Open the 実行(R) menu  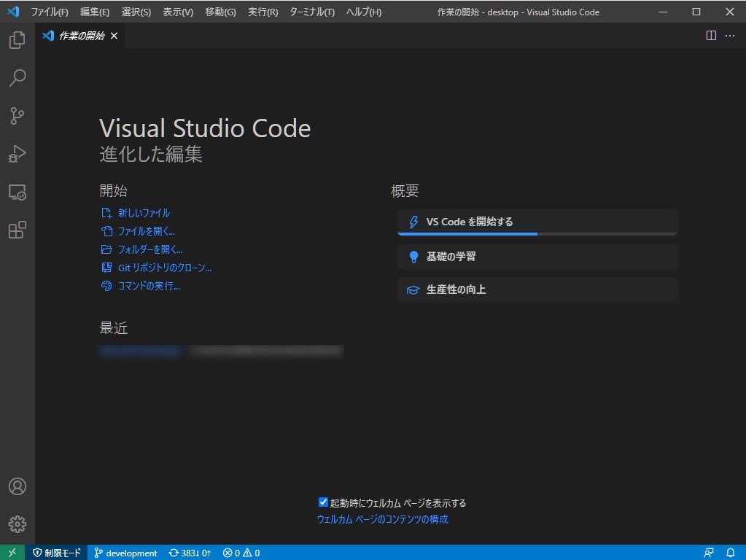click(263, 12)
